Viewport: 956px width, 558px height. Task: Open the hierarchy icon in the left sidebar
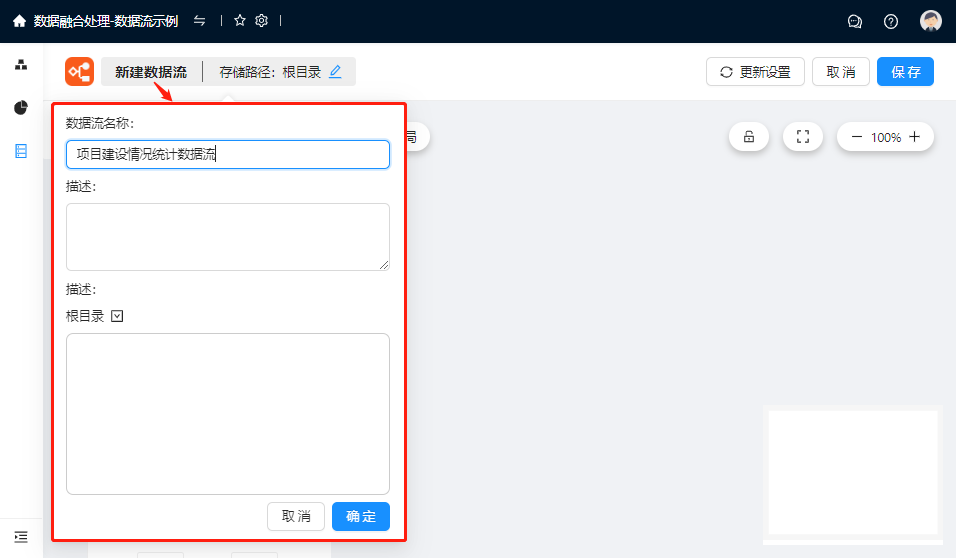(x=21, y=65)
